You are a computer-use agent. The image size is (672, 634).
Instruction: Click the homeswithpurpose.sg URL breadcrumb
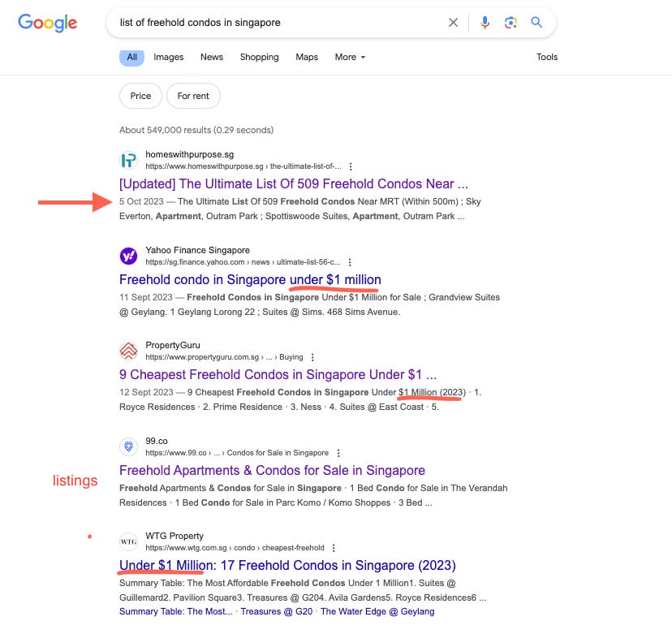(x=243, y=166)
